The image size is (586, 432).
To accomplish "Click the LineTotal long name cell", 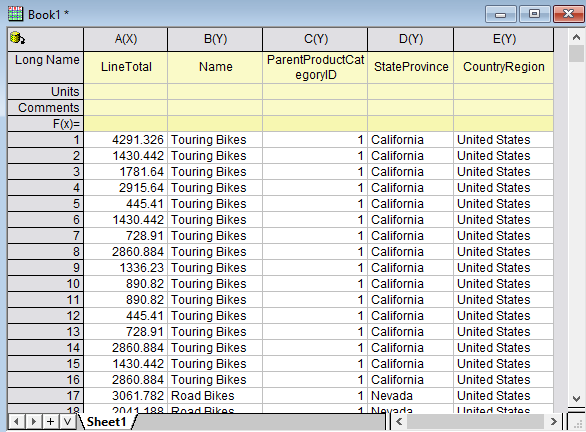I will [x=126, y=67].
